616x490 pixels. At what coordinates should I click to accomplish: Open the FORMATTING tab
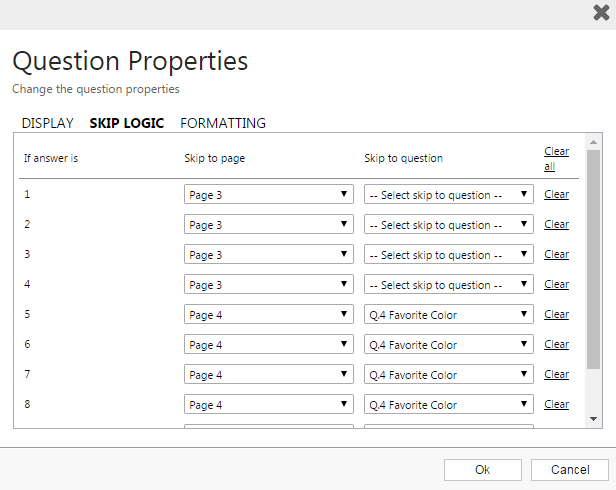pos(222,123)
